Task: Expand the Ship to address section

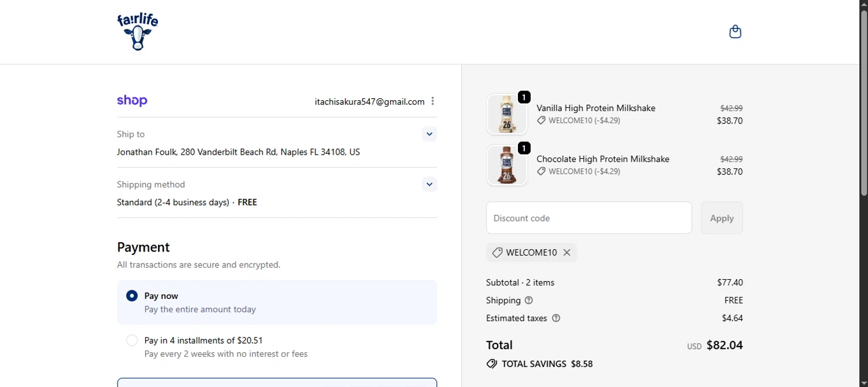Action: tap(429, 134)
